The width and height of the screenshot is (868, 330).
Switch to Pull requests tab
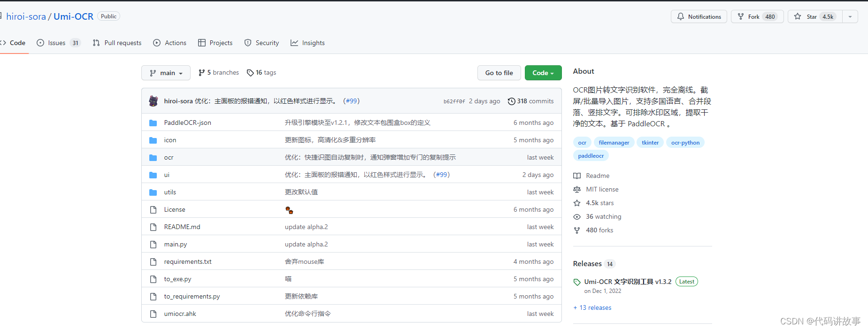click(117, 43)
